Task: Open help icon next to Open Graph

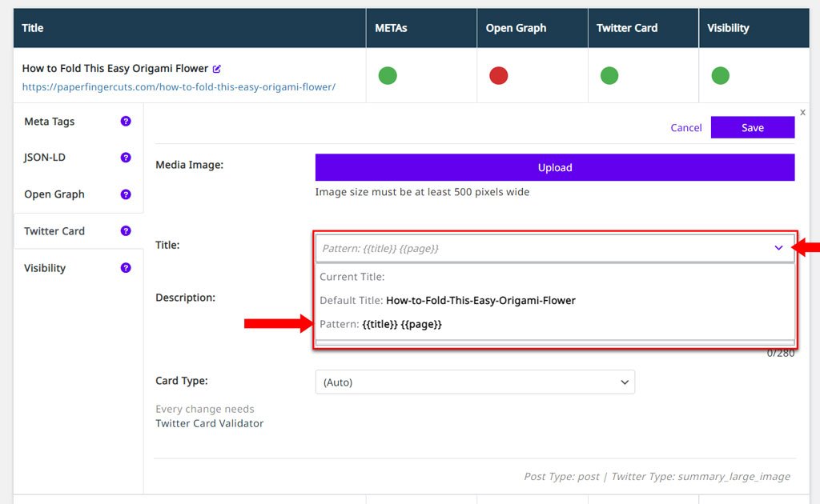Action: pyautogui.click(x=126, y=194)
